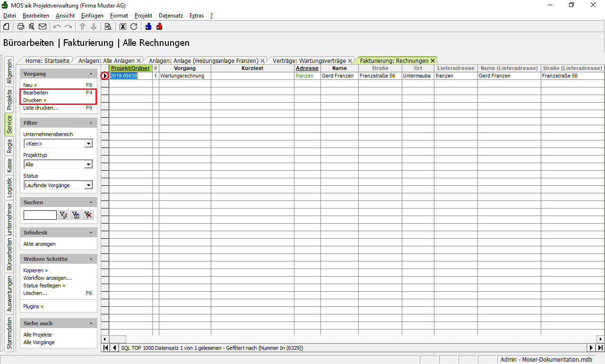Screen dimensions: 605x364
Task: Open the Unternehmensbereich dropdown
Action: click(88, 144)
